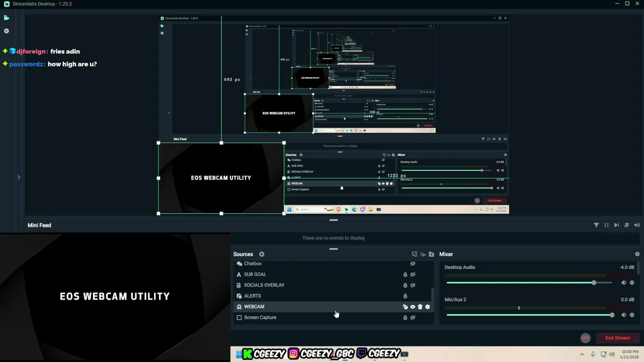Open Mic/Aux 2 settings gear
Image resolution: width=644 pixels, height=362 pixels.
pos(632,315)
